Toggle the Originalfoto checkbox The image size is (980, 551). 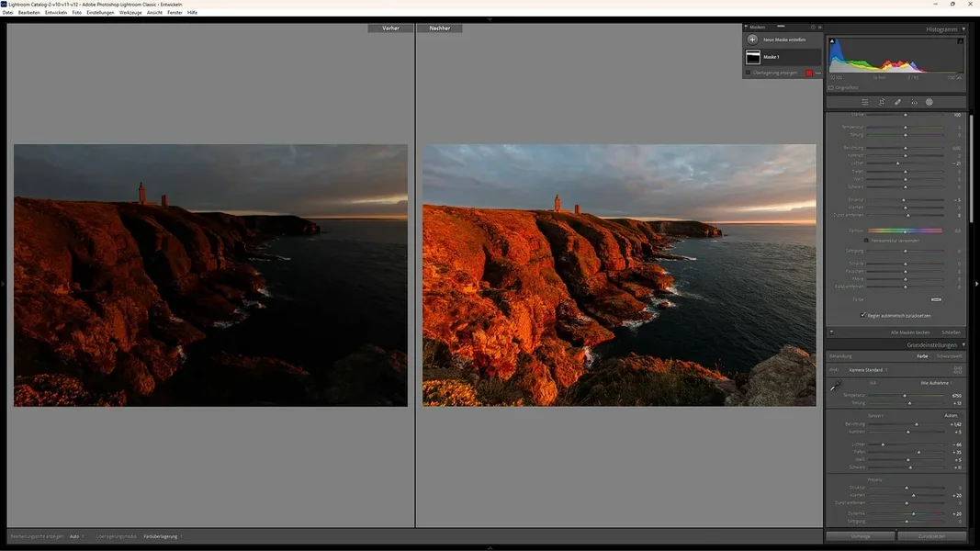(x=831, y=88)
